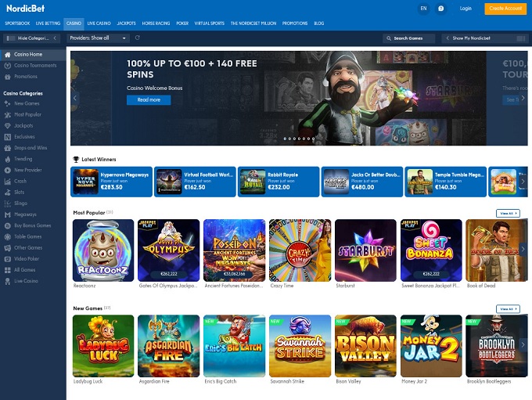Open the EN language selector
This screenshot has width=532, height=400.
(x=423, y=9)
